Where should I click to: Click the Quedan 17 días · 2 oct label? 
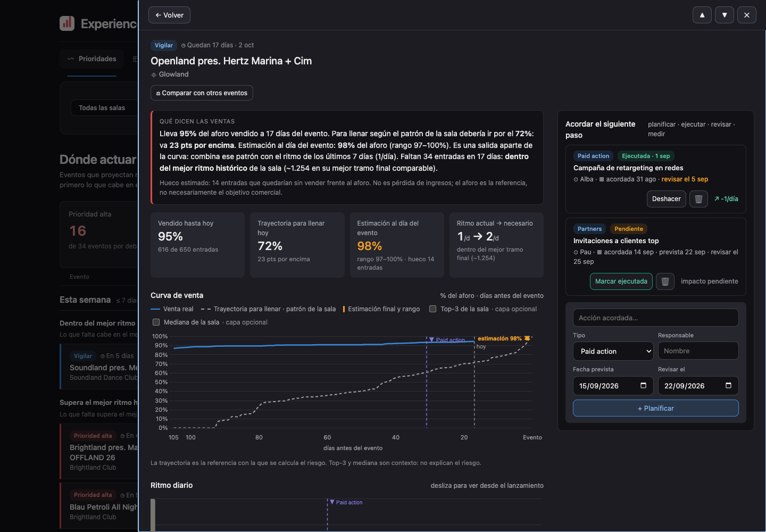point(218,45)
